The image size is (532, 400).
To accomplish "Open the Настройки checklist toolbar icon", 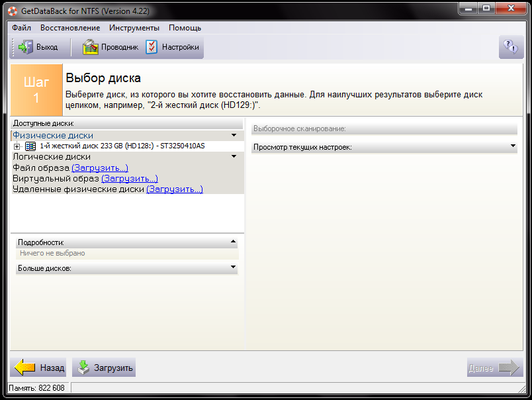I will pos(152,47).
